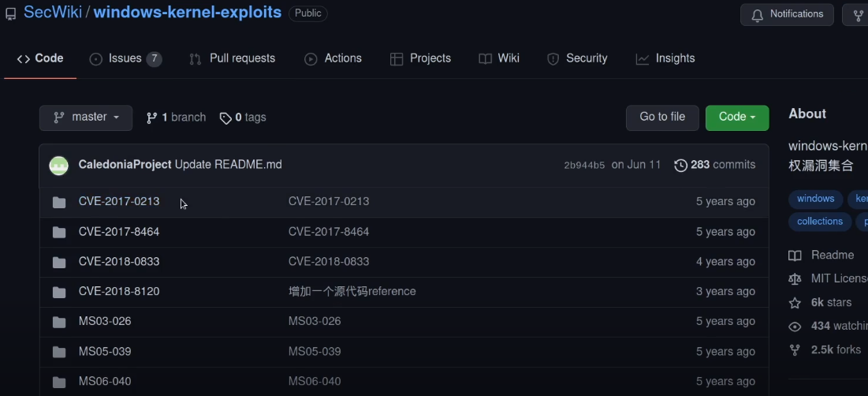Click the folder icon for CVE-2018-8120

pyautogui.click(x=58, y=292)
